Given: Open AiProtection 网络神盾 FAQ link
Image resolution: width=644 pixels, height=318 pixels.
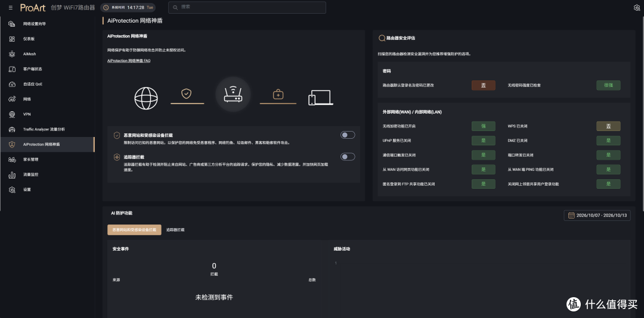Looking at the screenshot, I should (129, 60).
